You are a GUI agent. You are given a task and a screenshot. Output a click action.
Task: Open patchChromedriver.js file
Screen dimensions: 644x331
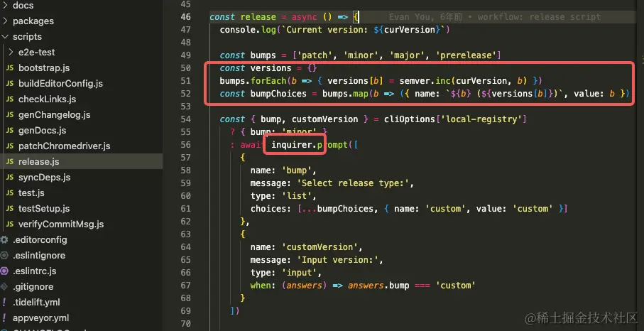pyautogui.click(x=64, y=146)
